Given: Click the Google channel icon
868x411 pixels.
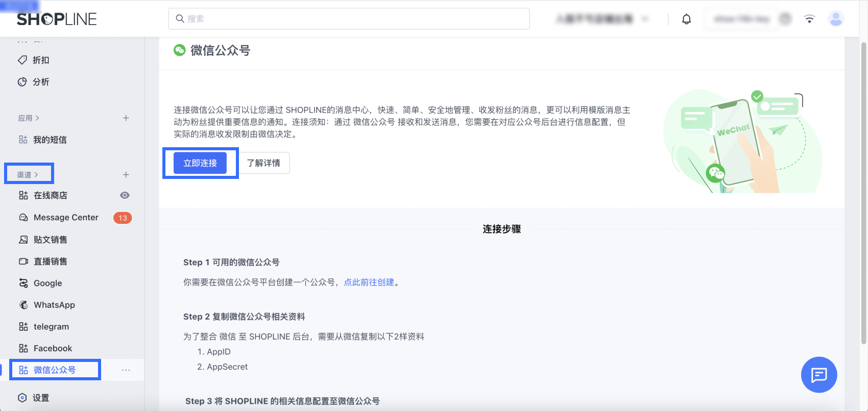Looking at the screenshot, I should [x=23, y=283].
